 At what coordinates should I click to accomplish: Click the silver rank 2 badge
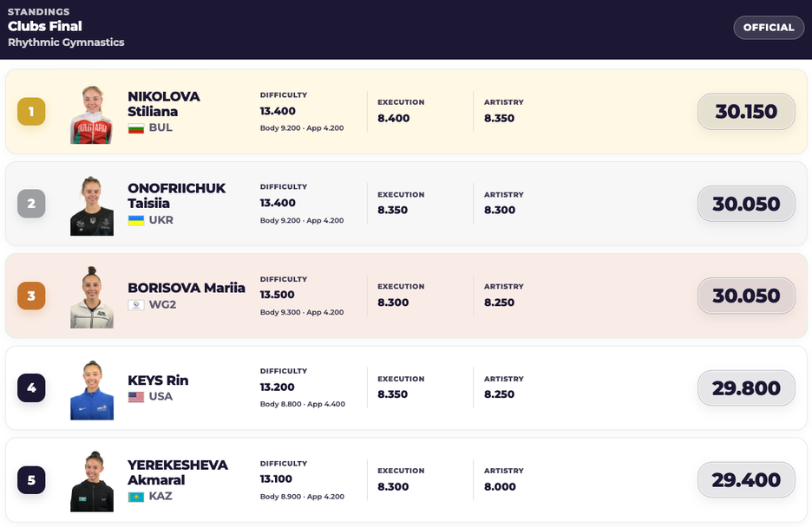[31, 203]
